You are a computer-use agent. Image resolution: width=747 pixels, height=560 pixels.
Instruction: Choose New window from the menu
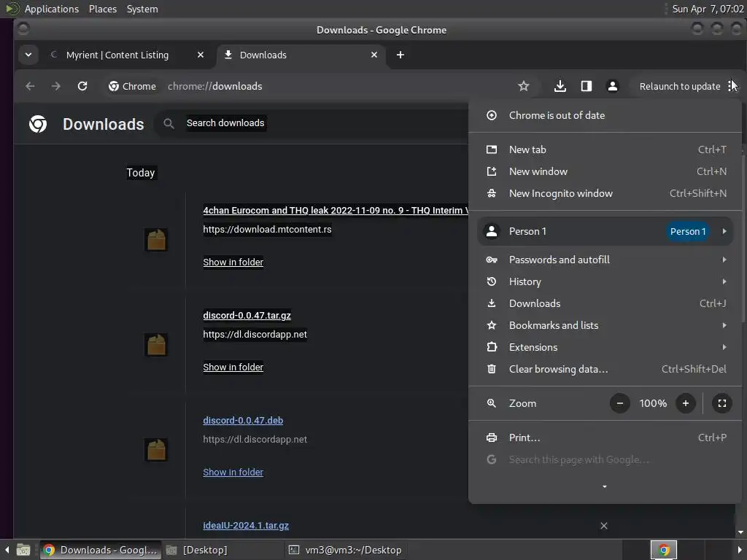click(x=605, y=171)
